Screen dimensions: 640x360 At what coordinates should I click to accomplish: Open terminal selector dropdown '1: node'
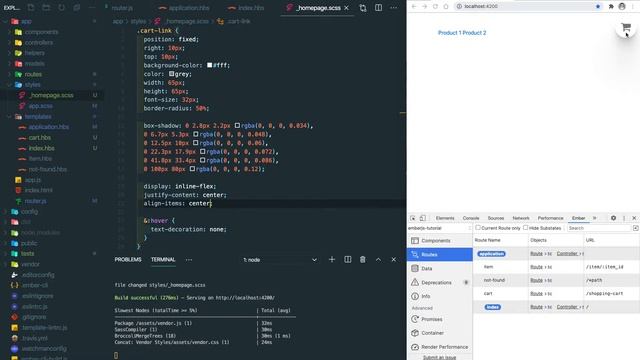pyautogui.click(x=280, y=260)
